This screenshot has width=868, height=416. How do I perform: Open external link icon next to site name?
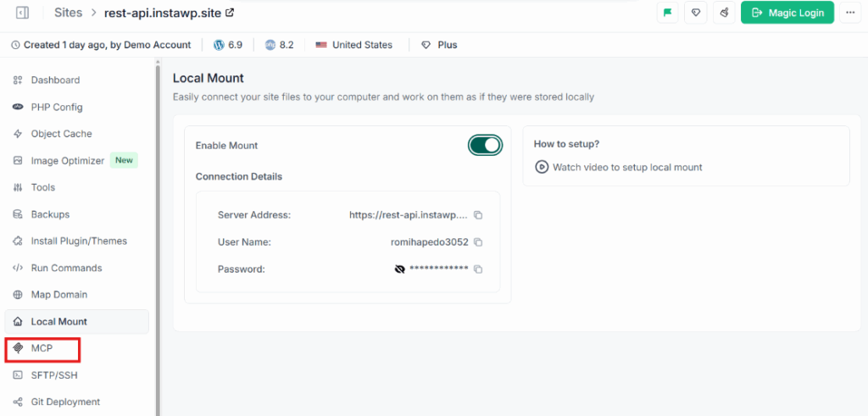point(230,13)
